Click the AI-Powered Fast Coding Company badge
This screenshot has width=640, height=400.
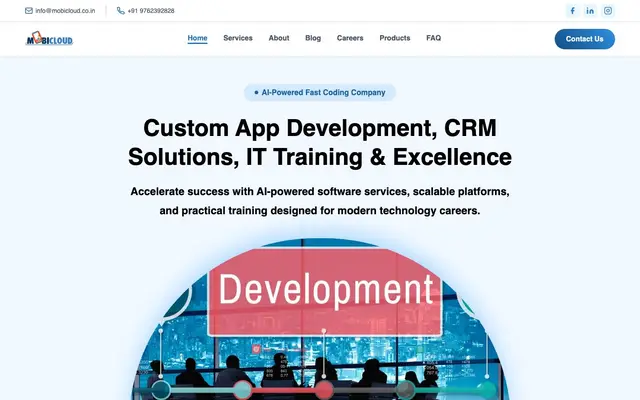(320, 93)
